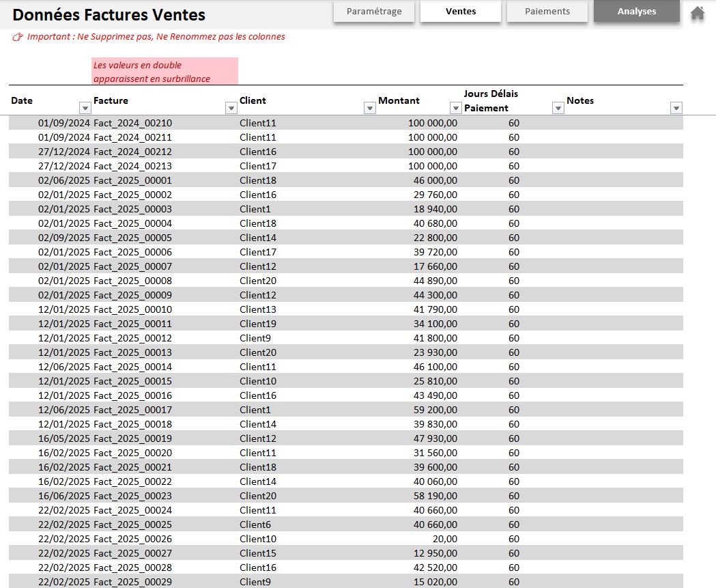Select the Données Factures Ventes title
Image resolution: width=716 pixels, height=588 pixels.
109,15
